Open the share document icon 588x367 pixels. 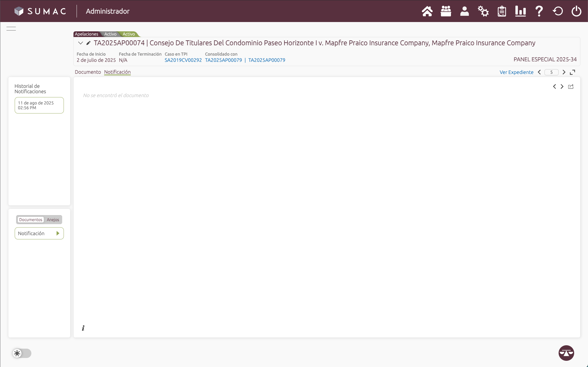coord(571,87)
